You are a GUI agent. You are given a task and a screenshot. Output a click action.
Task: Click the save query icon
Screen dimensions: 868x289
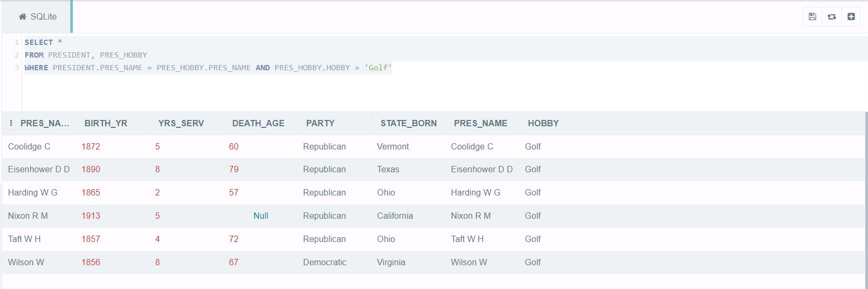[x=812, y=17]
